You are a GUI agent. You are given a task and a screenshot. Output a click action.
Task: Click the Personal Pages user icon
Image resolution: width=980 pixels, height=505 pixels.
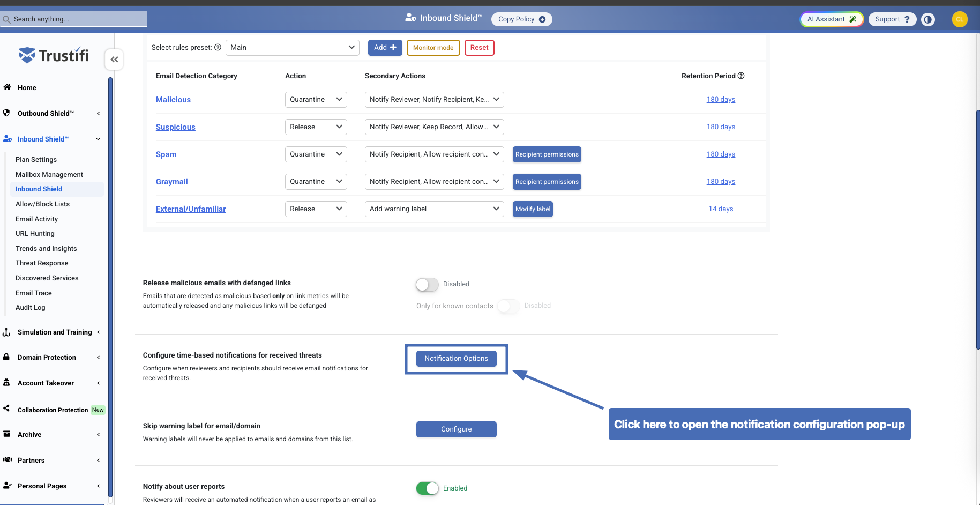[x=7, y=486]
